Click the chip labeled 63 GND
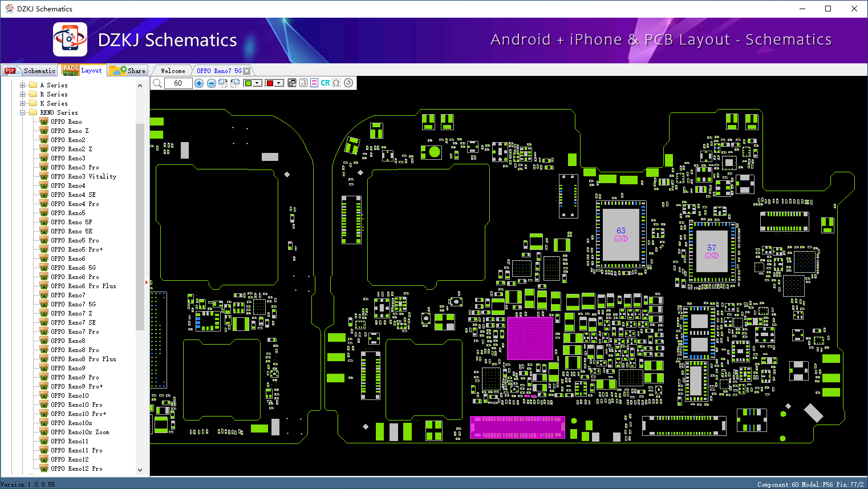The width and height of the screenshot is (868, 489). point(621,235)
